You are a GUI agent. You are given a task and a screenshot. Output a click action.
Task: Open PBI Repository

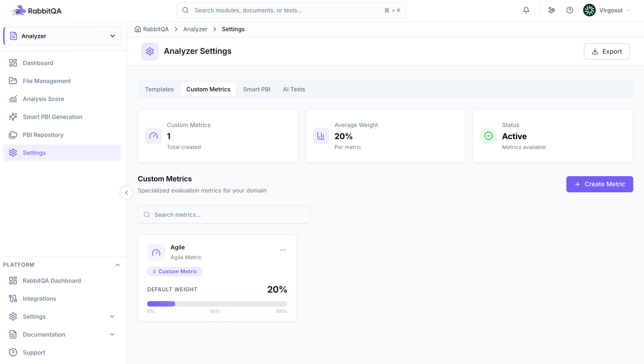pos(62,135)
